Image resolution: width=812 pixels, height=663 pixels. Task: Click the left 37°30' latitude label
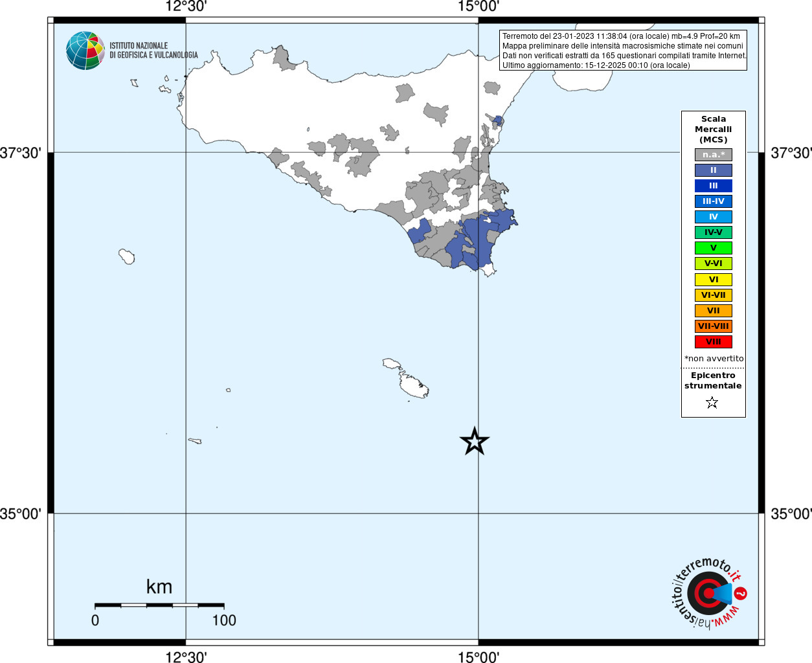coord(20,153)
